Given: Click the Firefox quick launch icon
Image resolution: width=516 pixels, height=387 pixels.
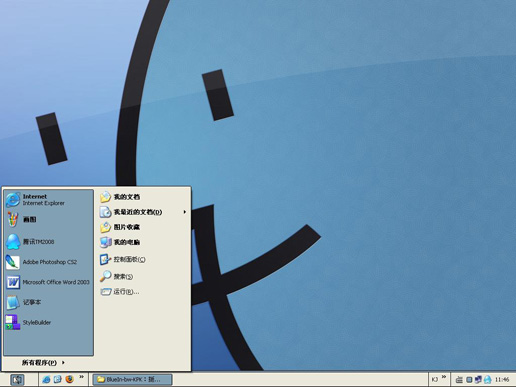Looking at the screenshot, I should point(69,379).
